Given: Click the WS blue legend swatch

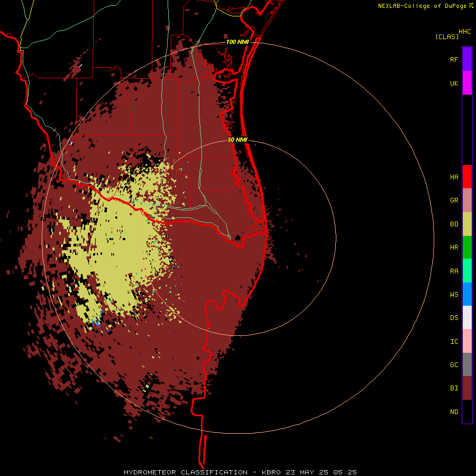Looking at the screenshot, I should [467, 294].
